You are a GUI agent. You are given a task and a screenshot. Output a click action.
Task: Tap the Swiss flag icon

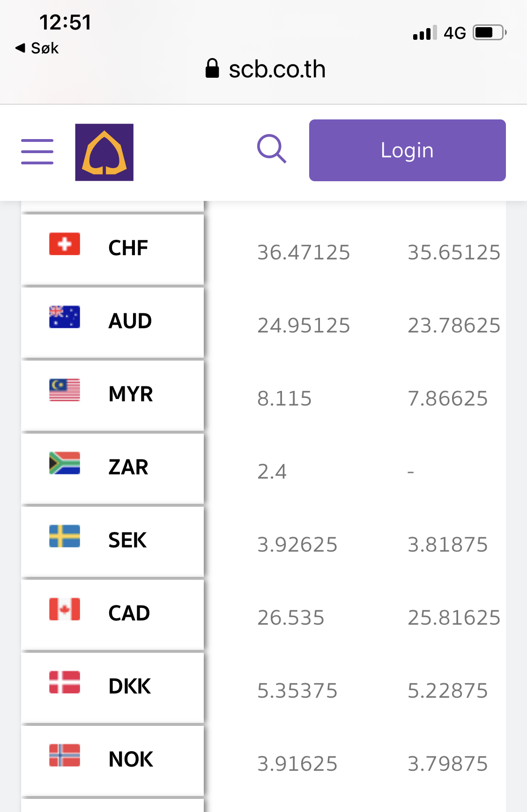(x=65, y=244)
